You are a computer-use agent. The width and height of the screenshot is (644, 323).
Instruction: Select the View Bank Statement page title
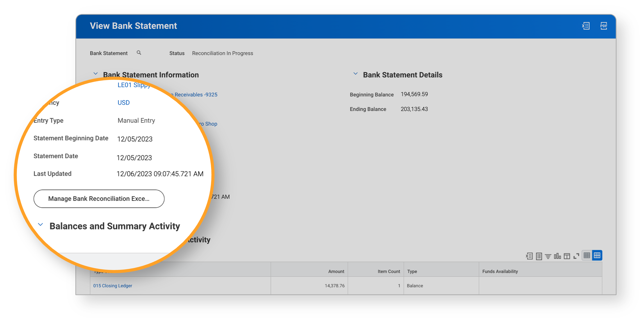pos(134,26)
